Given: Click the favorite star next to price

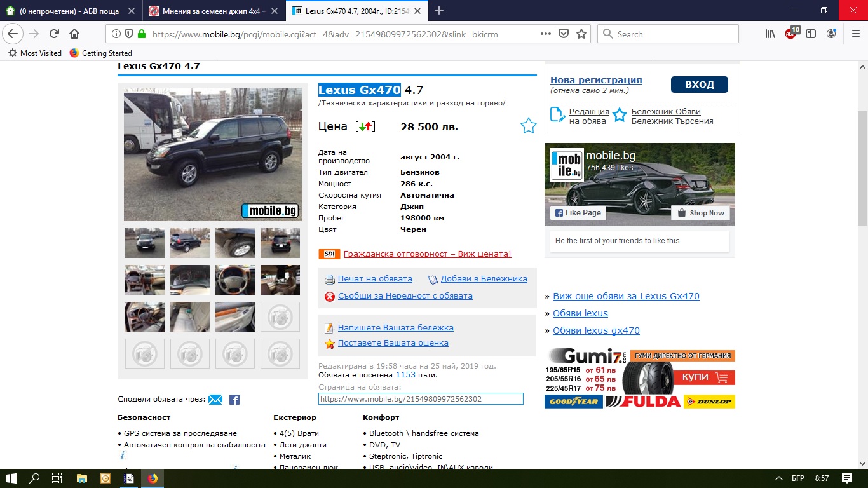Looking at the screenshot, I should (x=528, y=126).
